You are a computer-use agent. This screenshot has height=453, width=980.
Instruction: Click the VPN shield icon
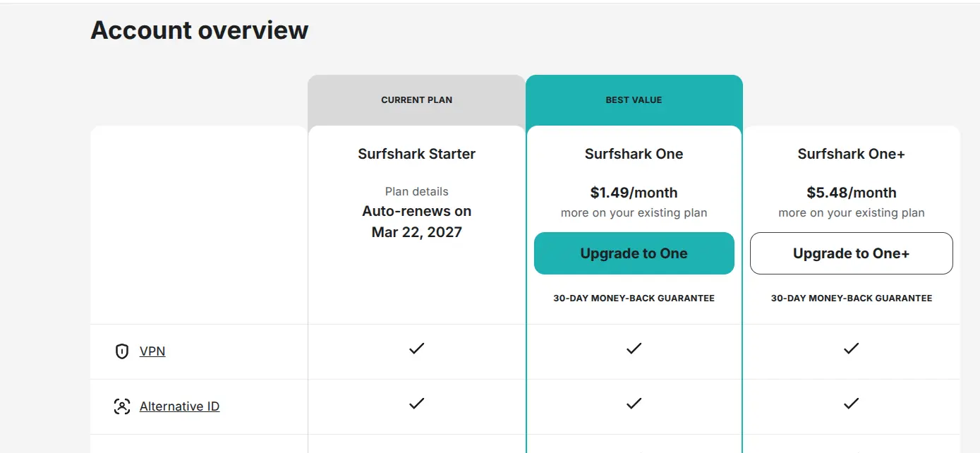click(x=122, y=351)
